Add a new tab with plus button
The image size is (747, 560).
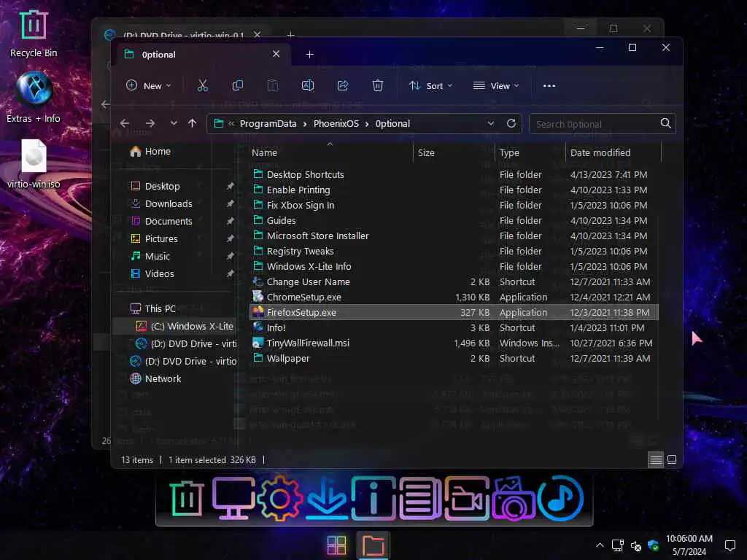[x=309, y=54]
